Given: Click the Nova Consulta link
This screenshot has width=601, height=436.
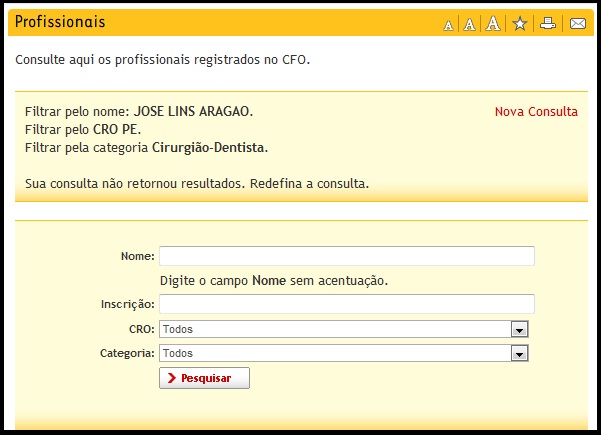Looking at the screenshot, I should click(536, 111).
